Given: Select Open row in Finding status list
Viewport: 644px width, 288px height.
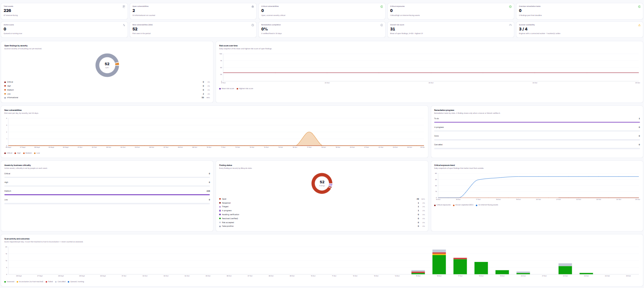Looking at the screenshot, I should 322,199.
